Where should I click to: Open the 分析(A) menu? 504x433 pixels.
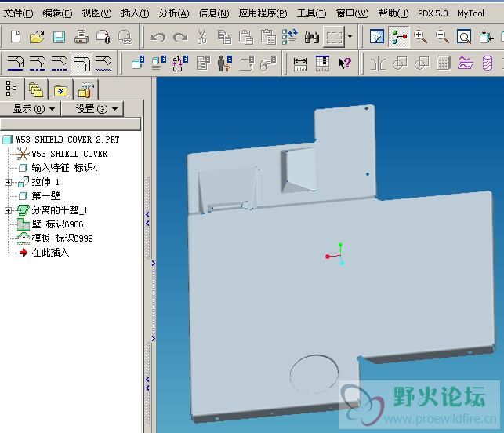pos(174,13)
